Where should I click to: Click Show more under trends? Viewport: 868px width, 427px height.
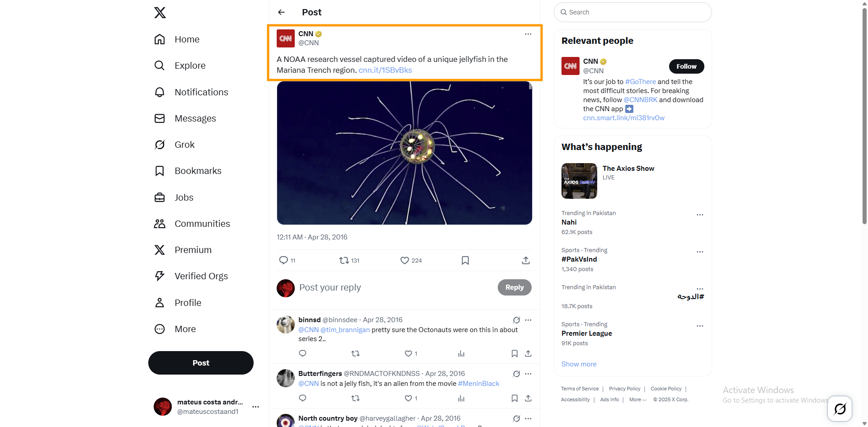[x=579, y=364]
